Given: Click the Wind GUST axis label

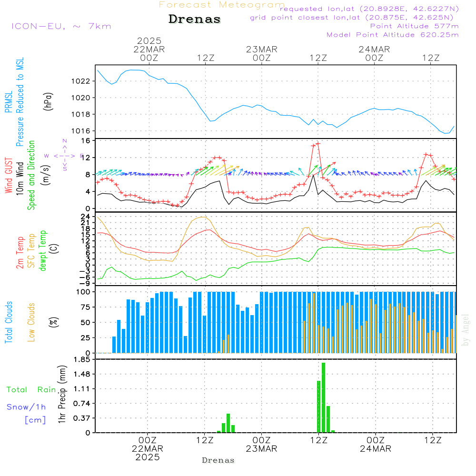Looking at the screenshot, I should (9, 176).
